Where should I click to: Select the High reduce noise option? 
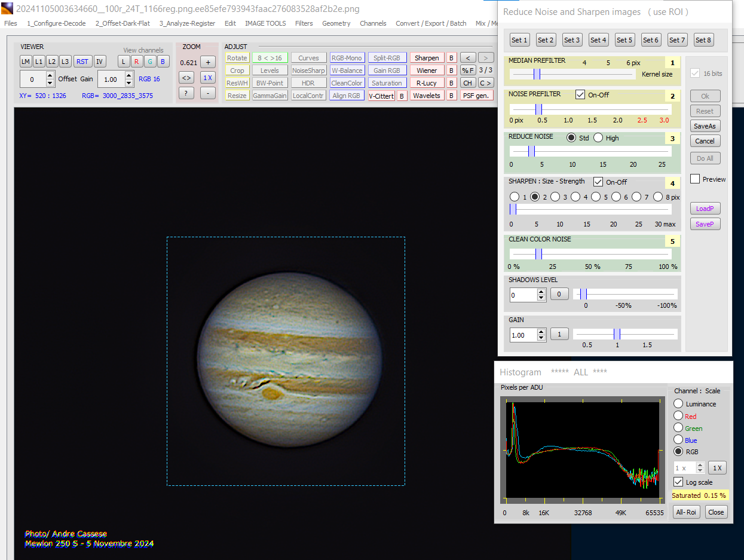(598, 138)
